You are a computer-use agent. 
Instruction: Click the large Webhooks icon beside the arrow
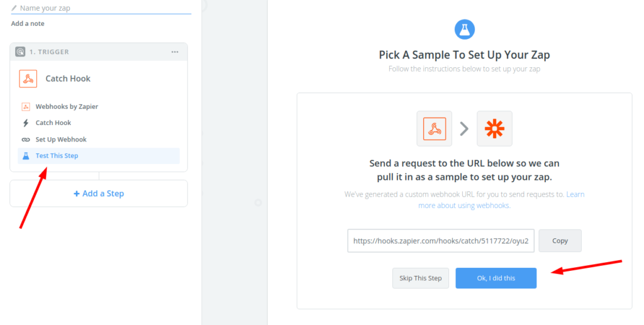[x=434, y=128]
